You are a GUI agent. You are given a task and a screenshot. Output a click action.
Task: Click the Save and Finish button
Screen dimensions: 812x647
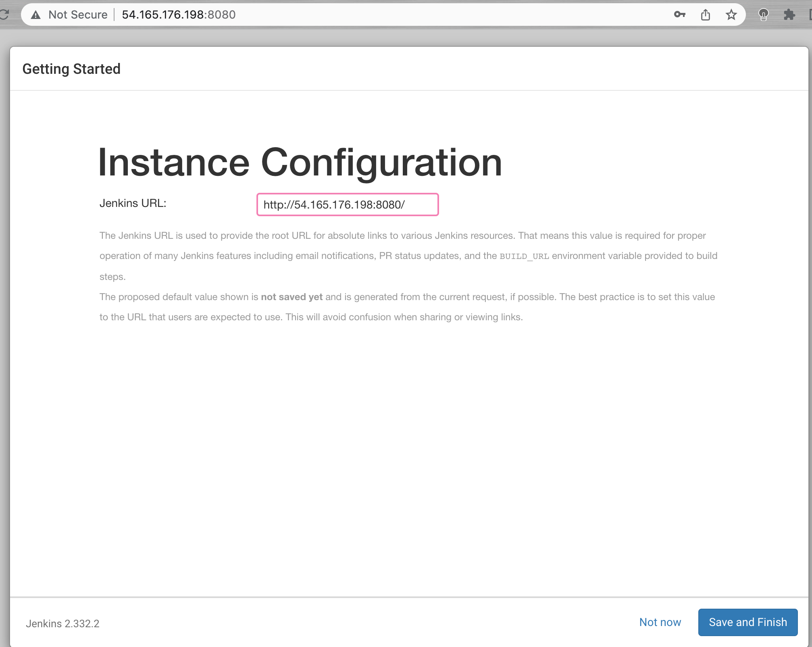pyautogui.click(x=747, y=622)
